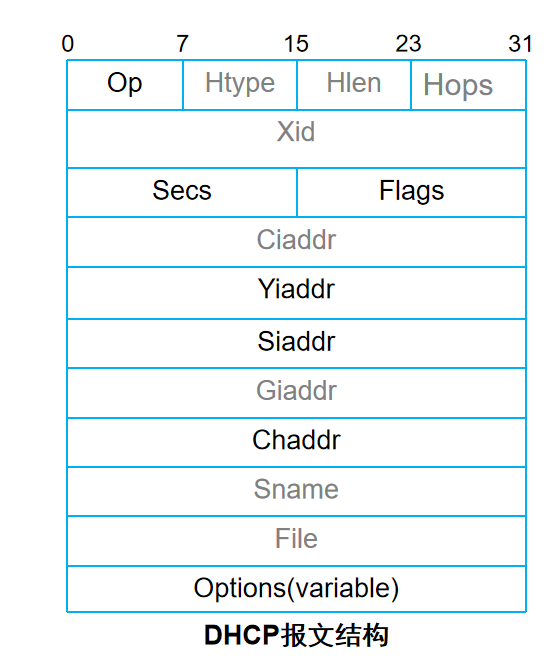Click bit position label 23
Viewport: 551px width, 666px height.
(408, 44)
